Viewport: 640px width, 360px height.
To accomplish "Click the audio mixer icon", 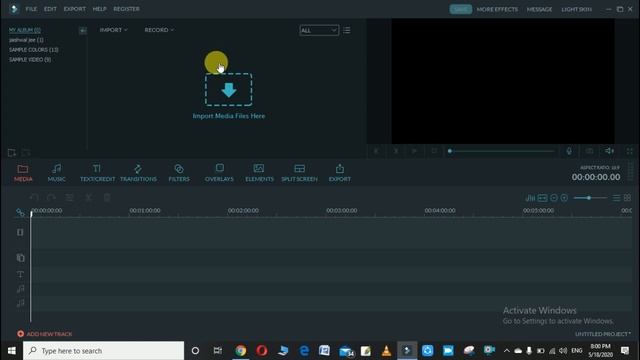I will pos(530,198).
